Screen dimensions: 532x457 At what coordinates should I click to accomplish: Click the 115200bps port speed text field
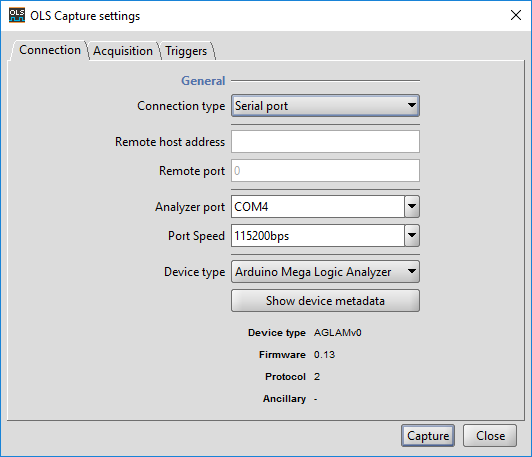(x=318, y=235)
